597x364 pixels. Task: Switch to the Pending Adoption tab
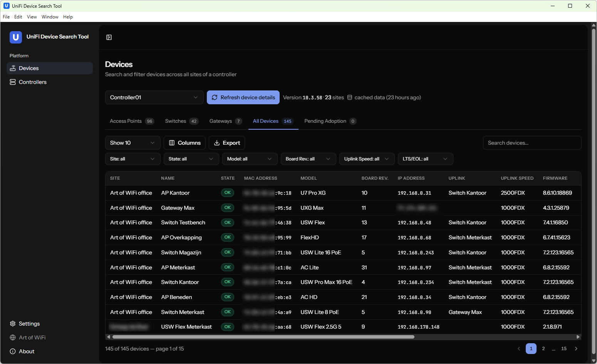(330, 121)
